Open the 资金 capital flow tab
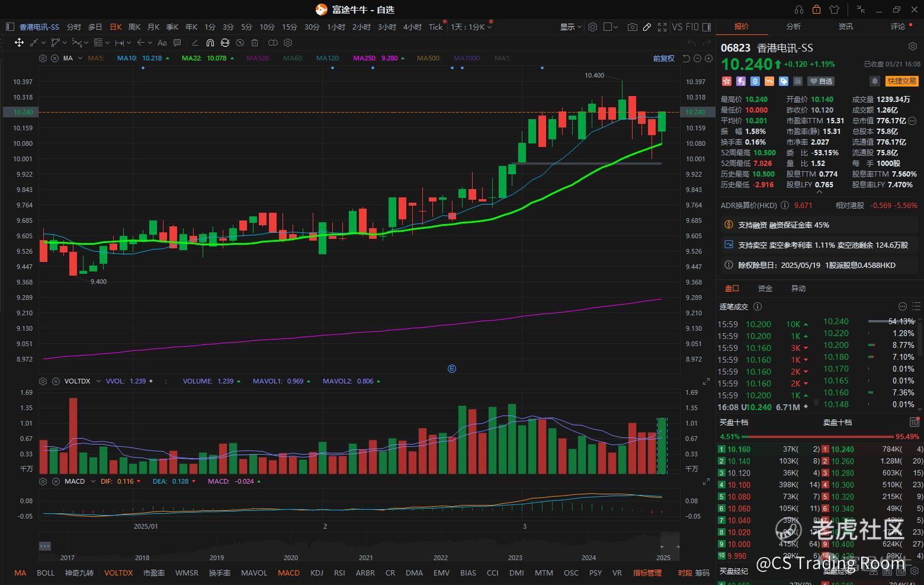 click(765, 288)
